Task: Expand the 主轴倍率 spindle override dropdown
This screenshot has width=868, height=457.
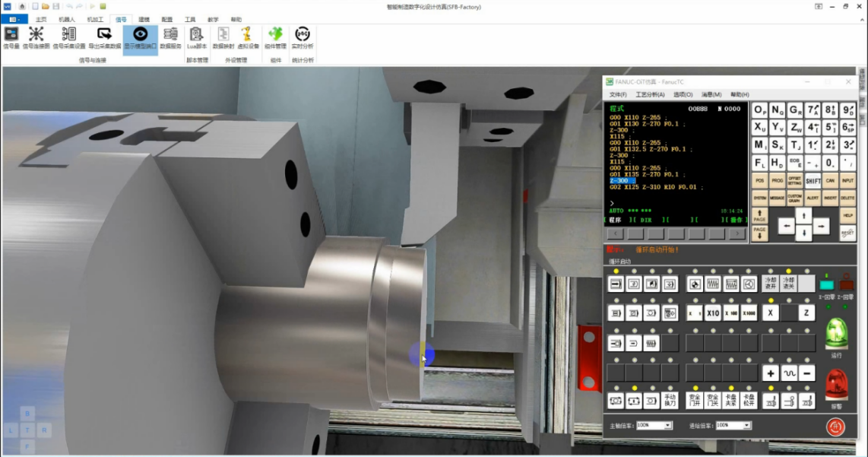Action: (667, 425)
